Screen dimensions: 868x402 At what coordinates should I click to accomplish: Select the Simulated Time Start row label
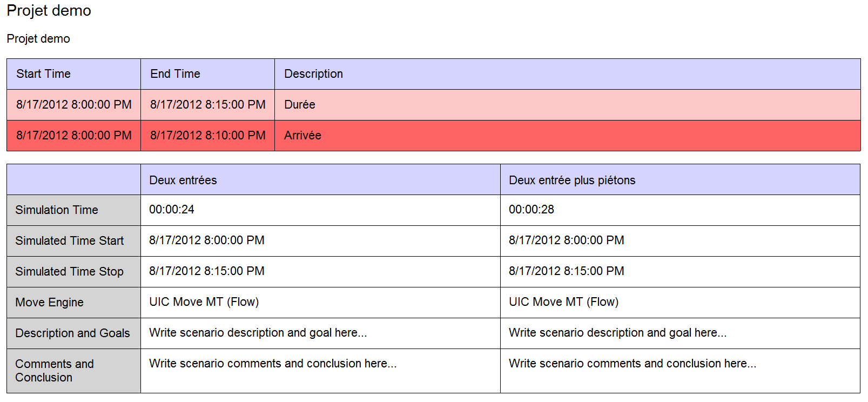tap(70, 241)
